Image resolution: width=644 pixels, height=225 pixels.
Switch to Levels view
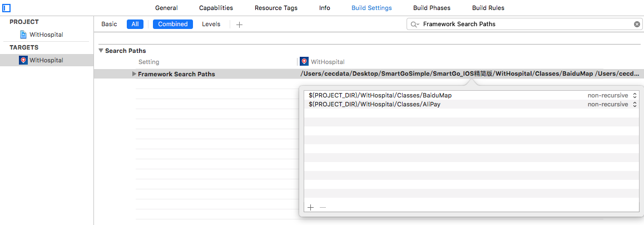(211, 25)
